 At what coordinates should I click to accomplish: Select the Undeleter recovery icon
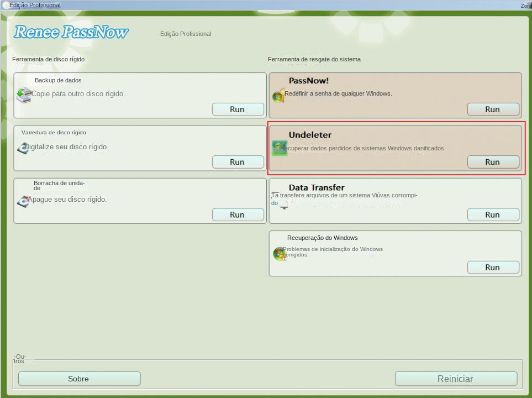pyautogui.click(x=279, y=148)
